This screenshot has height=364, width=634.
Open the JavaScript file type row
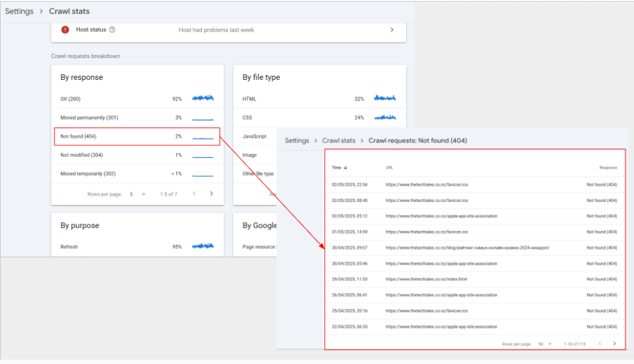coord(255,136)
